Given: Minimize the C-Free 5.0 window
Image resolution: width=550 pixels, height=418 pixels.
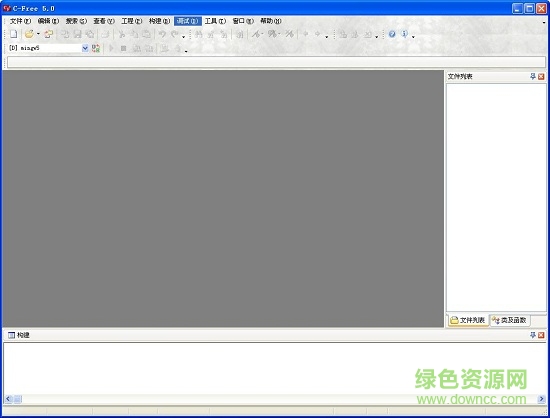Looking at the screenshot, I should [517, 8].
